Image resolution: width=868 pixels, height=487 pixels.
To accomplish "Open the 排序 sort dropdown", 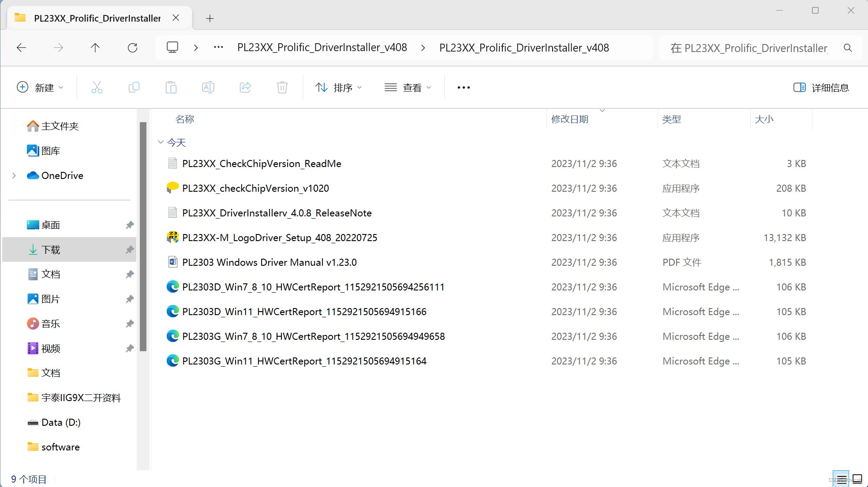I will tap(339, 87).
